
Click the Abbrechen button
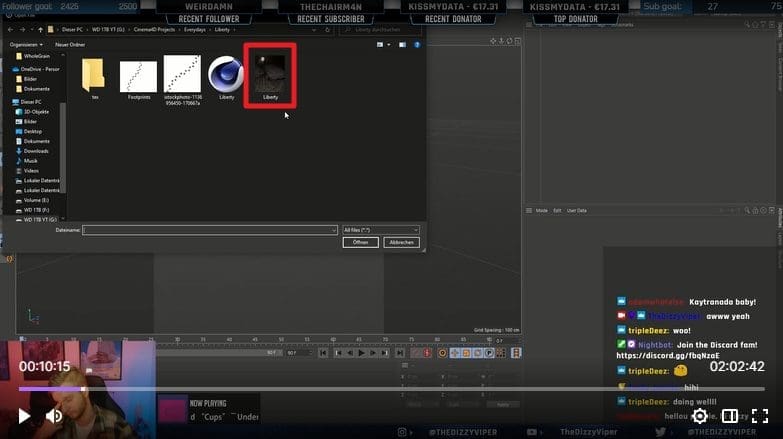(401, 242)
